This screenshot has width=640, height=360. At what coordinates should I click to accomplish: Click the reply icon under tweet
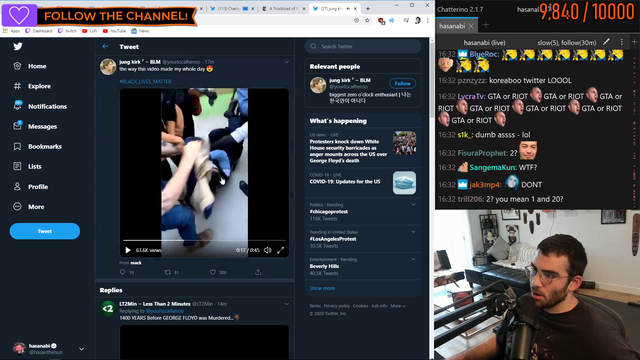(122, 272)
